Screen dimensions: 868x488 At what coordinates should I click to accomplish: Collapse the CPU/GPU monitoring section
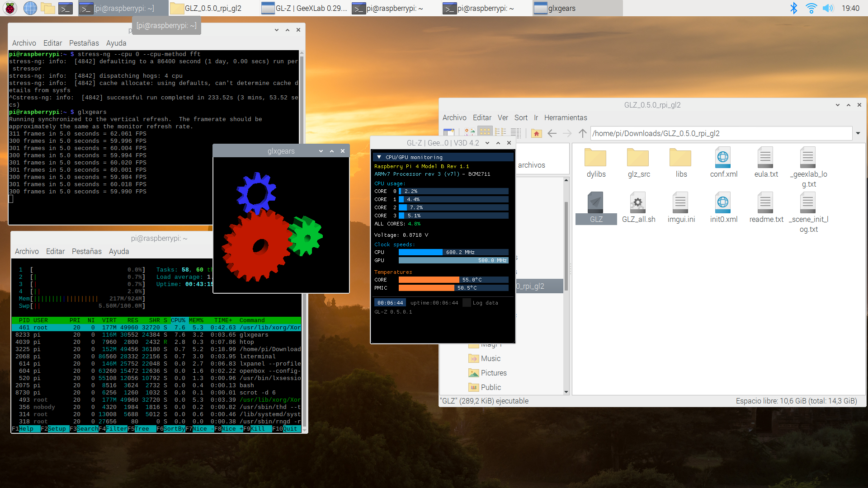click(379, 157)
